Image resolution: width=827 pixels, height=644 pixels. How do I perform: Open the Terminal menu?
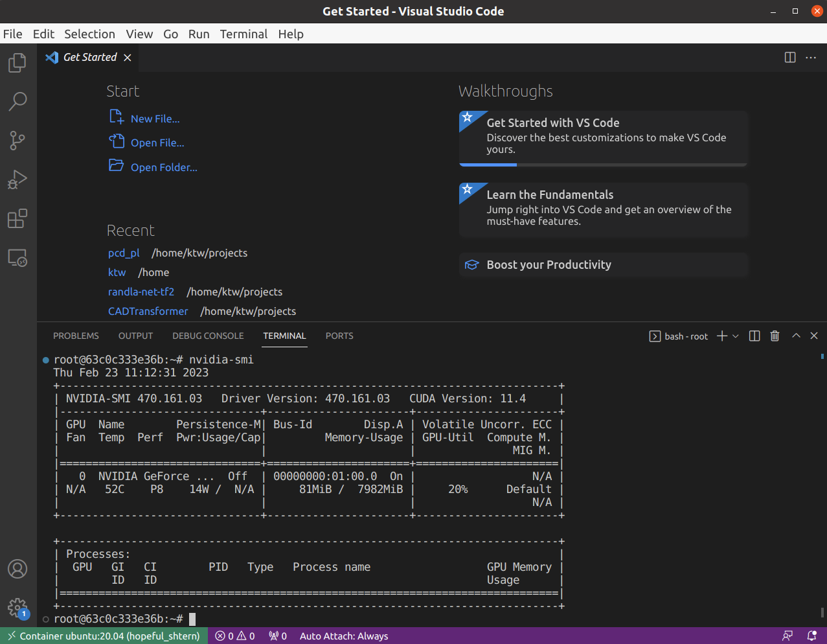coord(244,34)
